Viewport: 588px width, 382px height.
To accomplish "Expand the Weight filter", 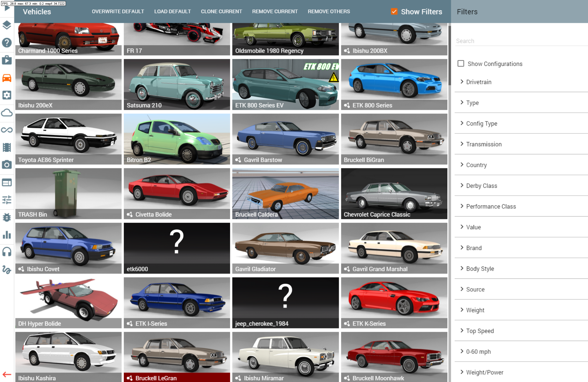I will 521,310.
